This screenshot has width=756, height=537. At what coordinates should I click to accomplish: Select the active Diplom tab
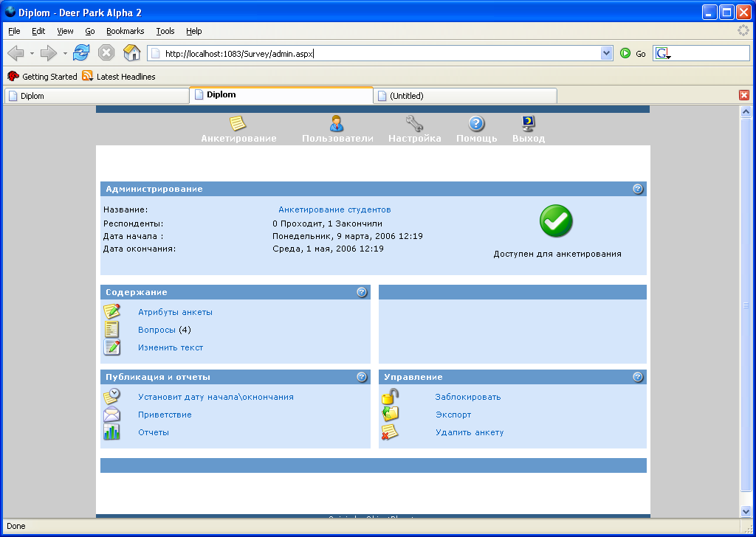(281, 95)
